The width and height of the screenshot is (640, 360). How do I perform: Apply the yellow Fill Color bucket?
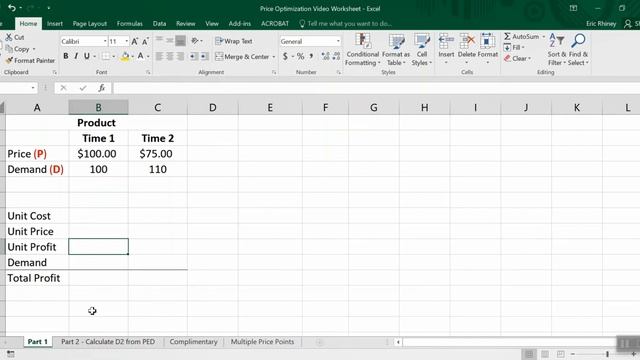click(125, 56)
